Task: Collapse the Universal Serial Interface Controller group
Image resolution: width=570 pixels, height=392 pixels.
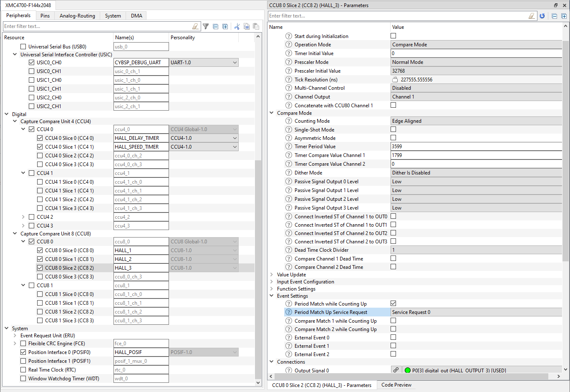Action: click(15, 55)
